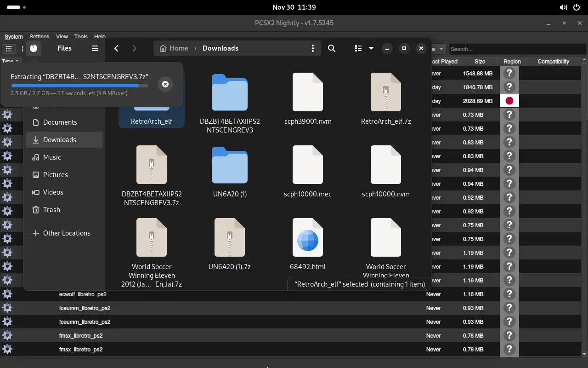Open the file operations progress button in Files

(x=34, y=48)
